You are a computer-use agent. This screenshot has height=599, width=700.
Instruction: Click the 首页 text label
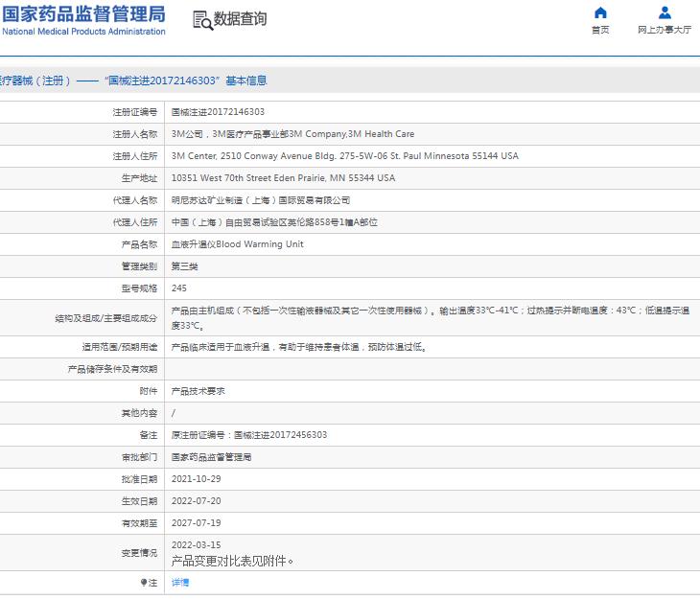[600, 31]
